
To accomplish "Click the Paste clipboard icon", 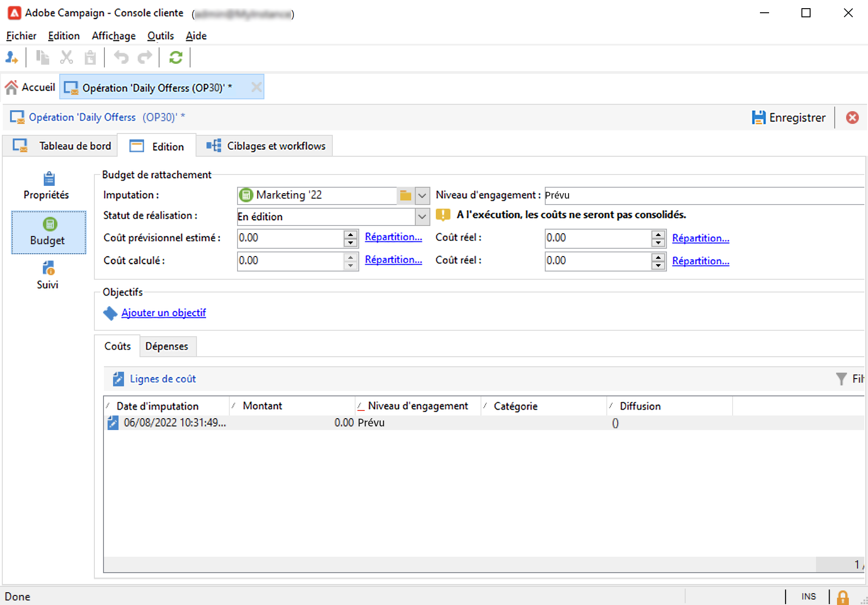I will 90,58.
